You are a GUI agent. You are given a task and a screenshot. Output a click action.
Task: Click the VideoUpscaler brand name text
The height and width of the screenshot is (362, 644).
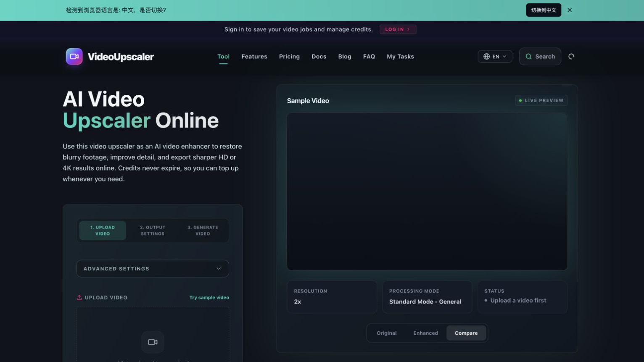pyautogui.click(x=121, y=57)
